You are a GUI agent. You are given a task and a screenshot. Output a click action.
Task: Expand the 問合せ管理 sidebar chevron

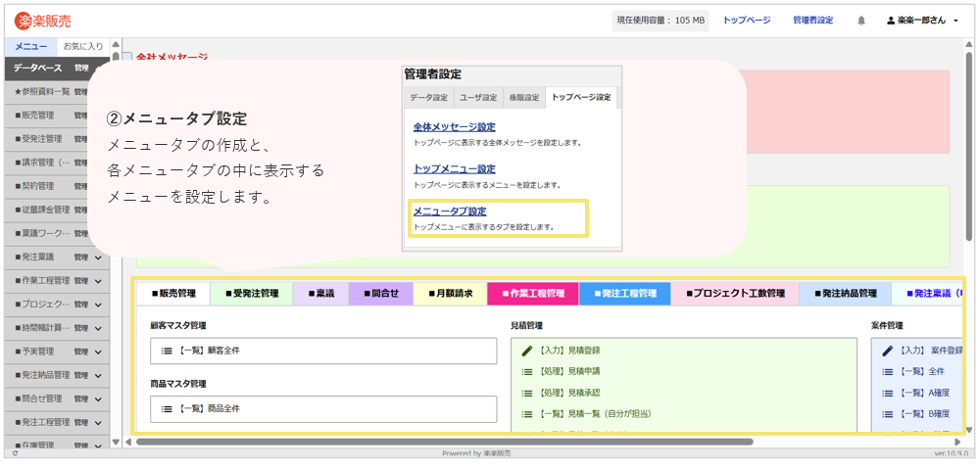point(98,398)
